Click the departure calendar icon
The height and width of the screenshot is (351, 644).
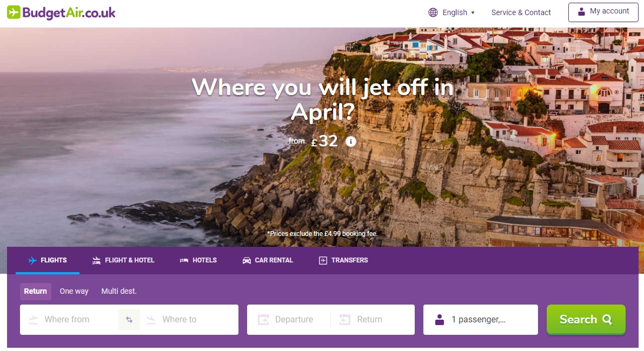click(263, 320)
